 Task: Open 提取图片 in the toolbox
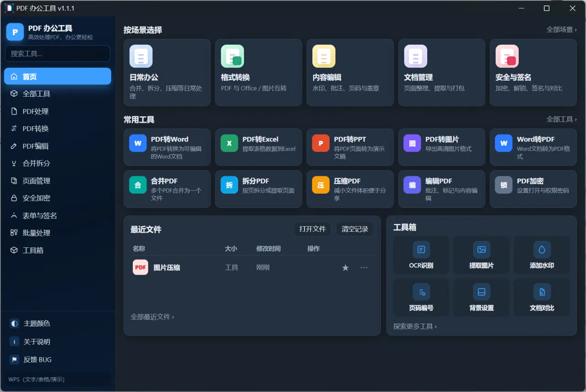(x=482, y=255)
